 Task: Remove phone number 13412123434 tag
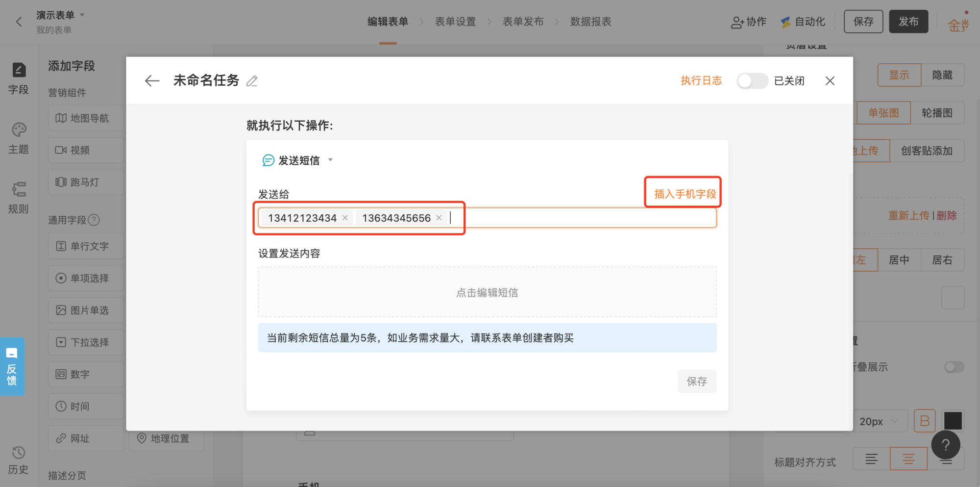coord(345,218)
